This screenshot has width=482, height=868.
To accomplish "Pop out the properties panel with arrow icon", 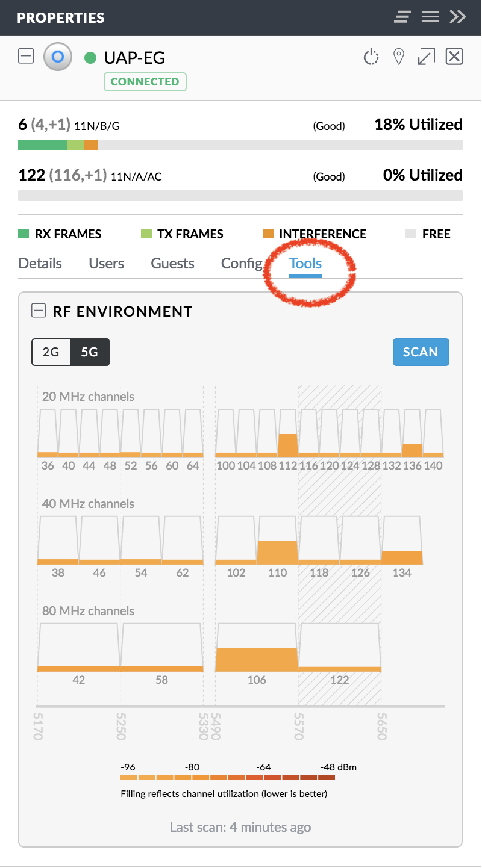I will pyautogui.click(x=426, y=57).
